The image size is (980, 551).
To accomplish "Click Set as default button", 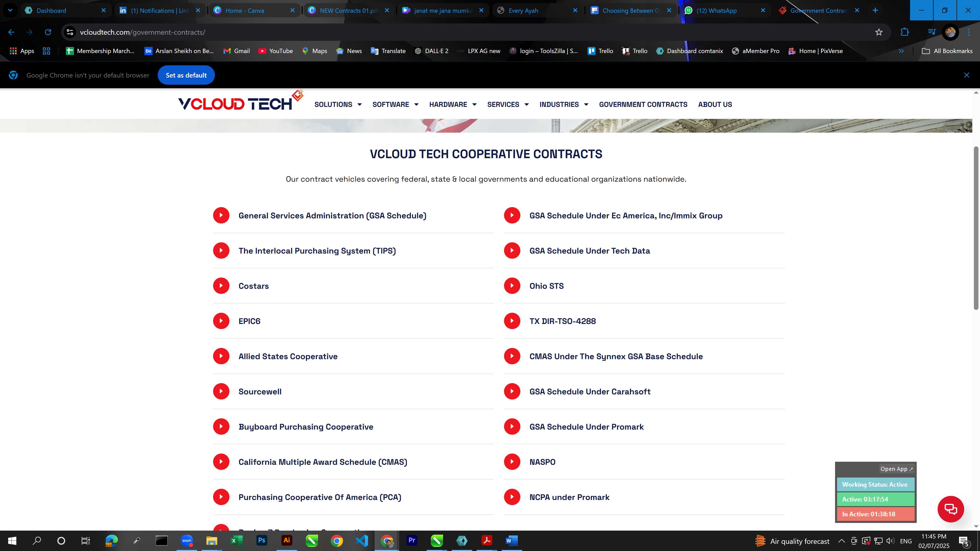I will (x=186, y=75).
